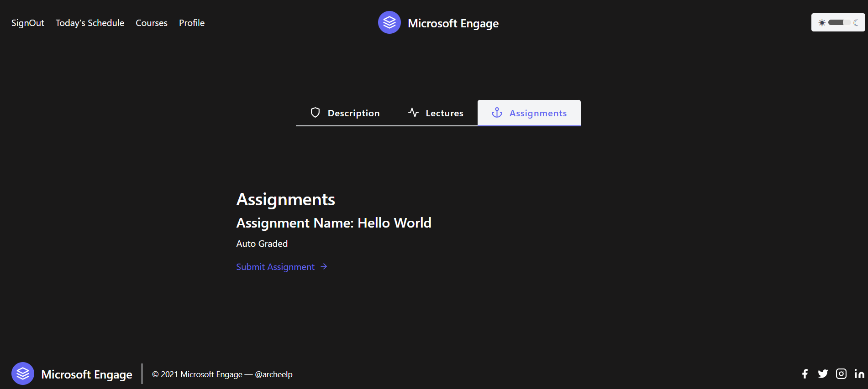Open Today's Schedule from navigation
Screen dimensions: 868x389
click(x=90, y=23)
